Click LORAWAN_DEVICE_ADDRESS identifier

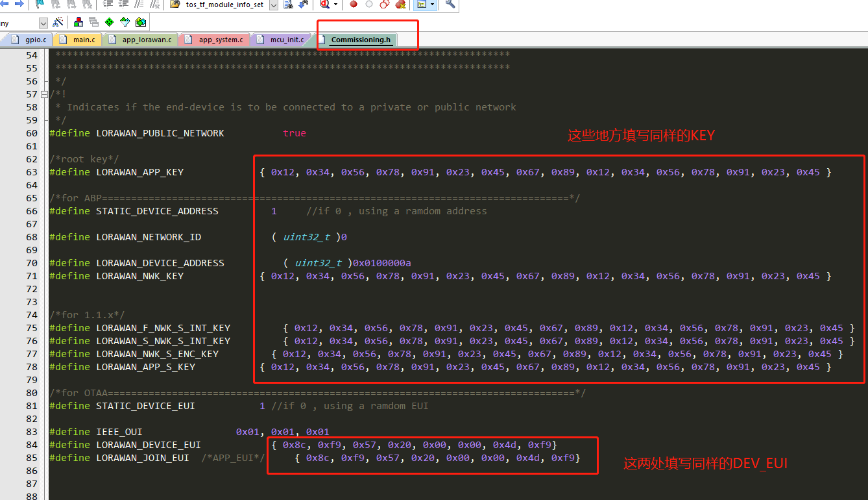pyautogui.click(x=160, y=263)
